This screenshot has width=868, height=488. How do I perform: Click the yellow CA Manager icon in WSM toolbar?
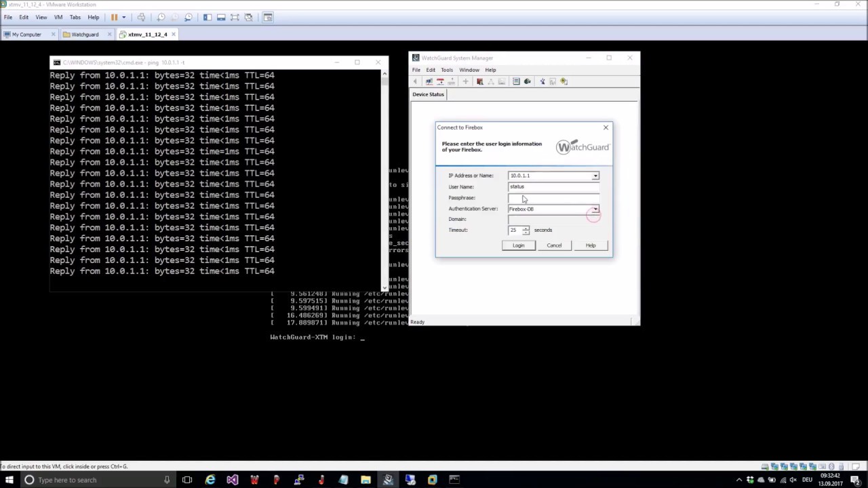coord(564,81)
